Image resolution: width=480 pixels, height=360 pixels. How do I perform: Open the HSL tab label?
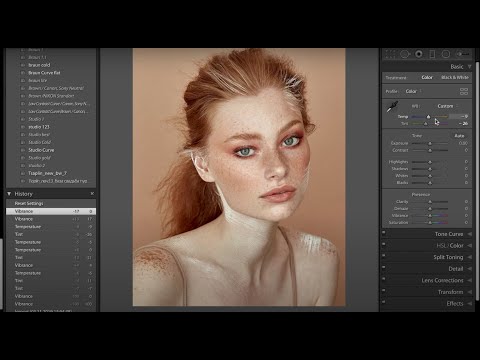(x=441, y=246)
